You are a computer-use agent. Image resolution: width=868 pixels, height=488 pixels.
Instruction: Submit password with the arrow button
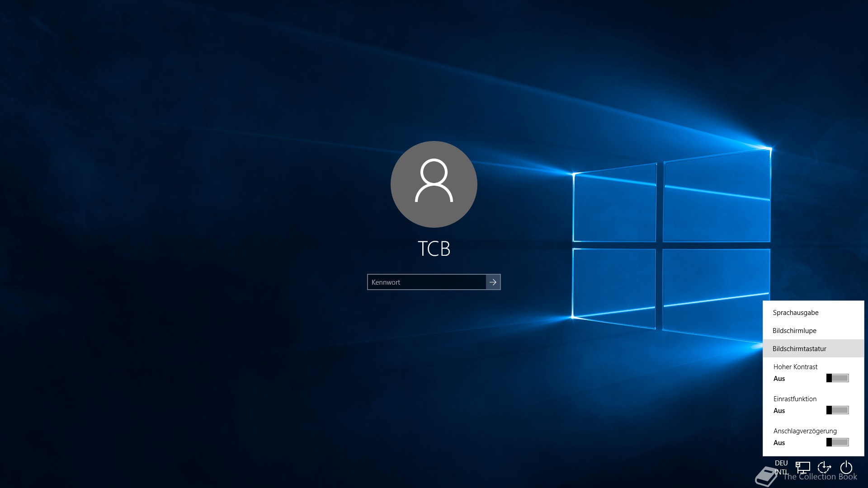[493, 282]
